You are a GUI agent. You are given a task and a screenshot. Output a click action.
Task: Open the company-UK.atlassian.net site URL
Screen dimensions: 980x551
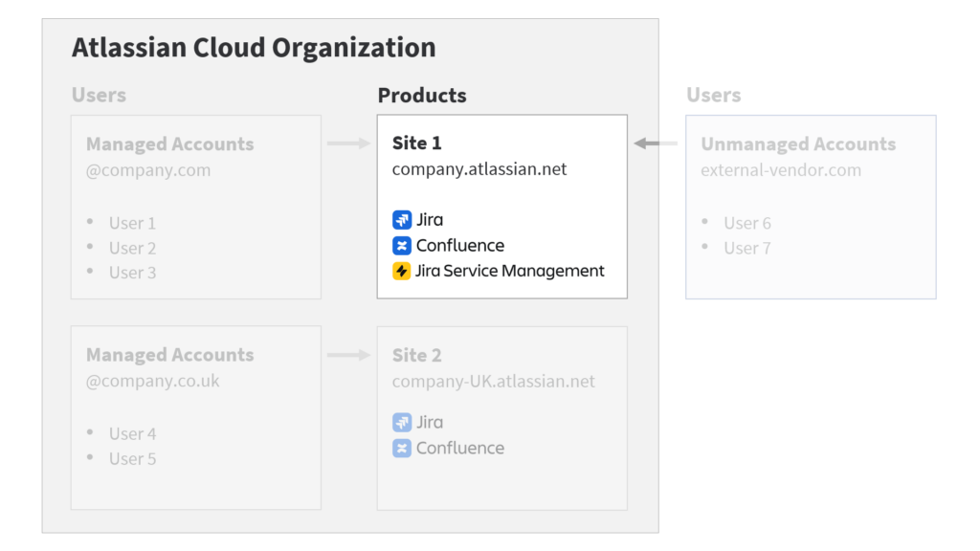click(493, 381)
